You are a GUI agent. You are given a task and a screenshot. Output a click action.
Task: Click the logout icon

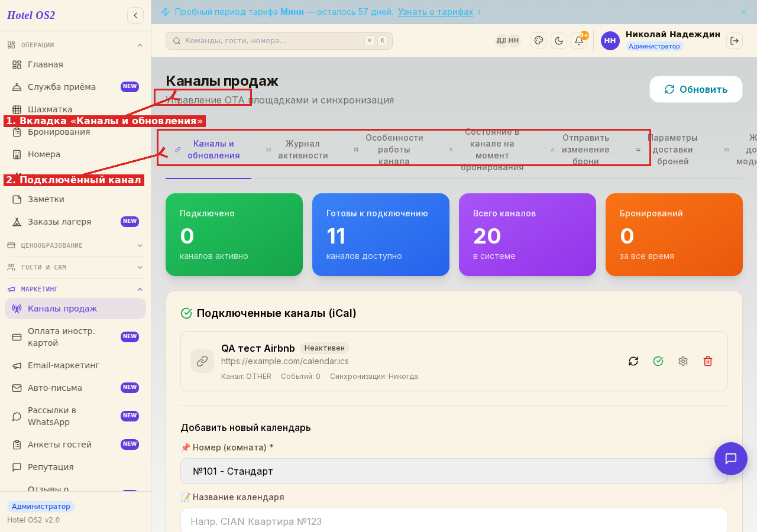735,40
